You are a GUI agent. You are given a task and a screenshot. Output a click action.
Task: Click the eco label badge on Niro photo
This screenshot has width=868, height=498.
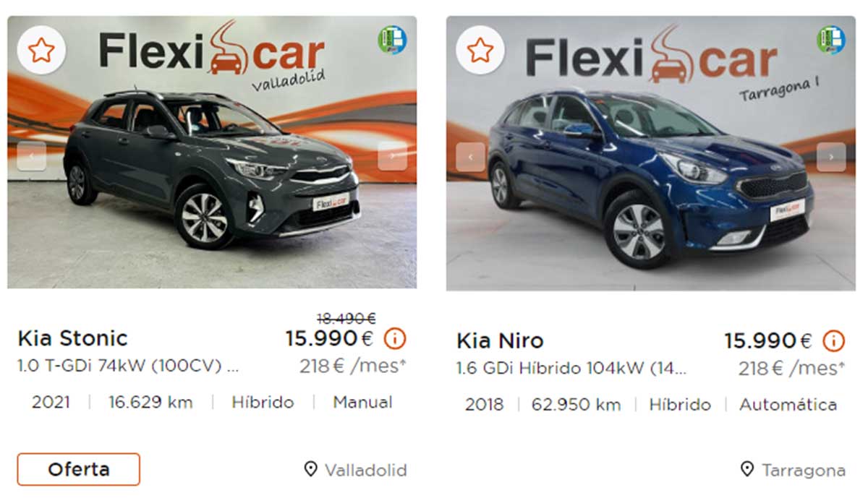[831, 40]
